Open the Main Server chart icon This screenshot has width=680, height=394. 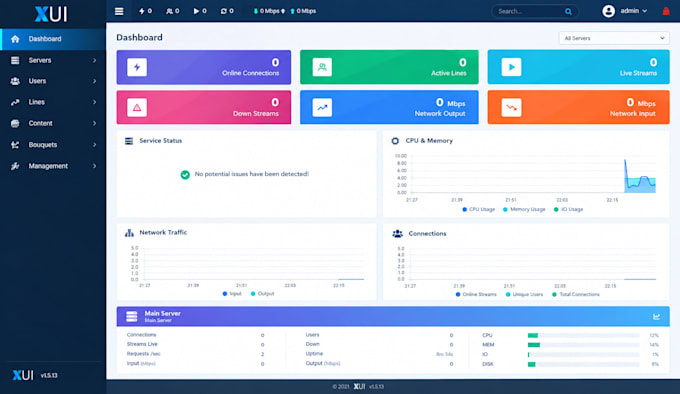point(657,317)
